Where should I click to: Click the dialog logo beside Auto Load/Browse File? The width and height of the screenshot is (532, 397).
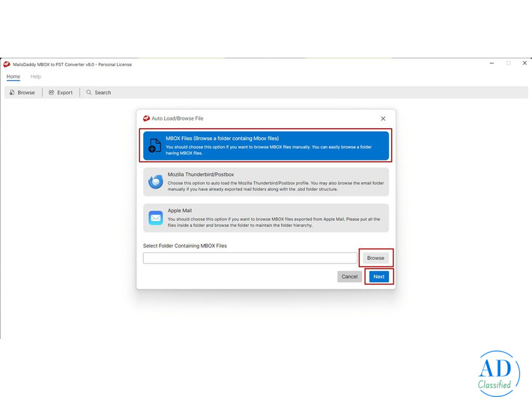(x=146, y=118)
